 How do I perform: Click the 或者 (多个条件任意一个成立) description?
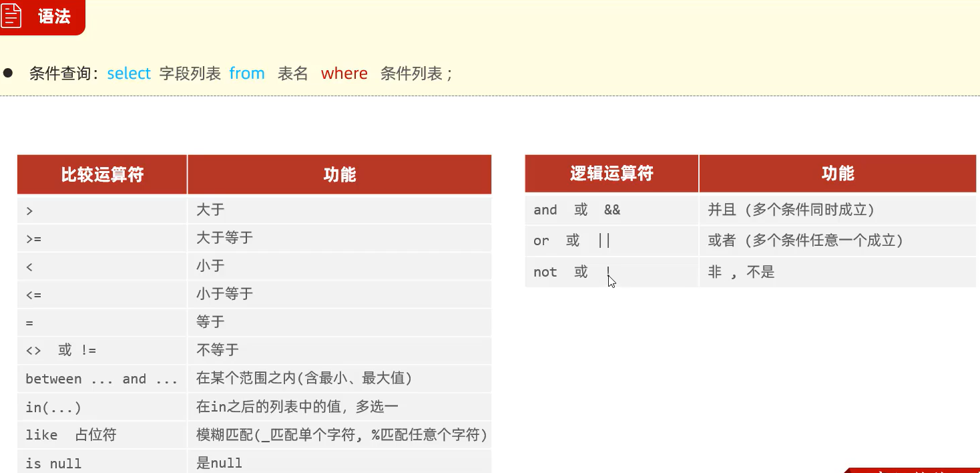point(805,241)
